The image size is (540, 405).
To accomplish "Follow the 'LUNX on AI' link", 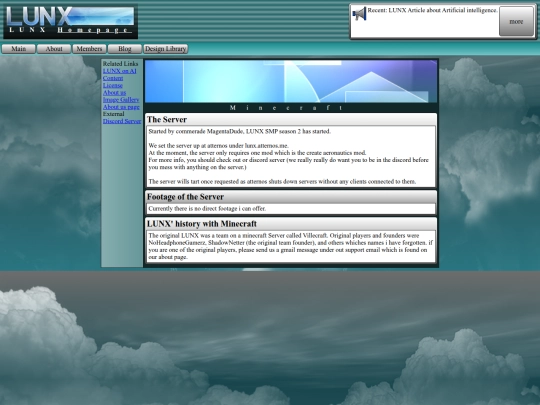I will [120, 71].
